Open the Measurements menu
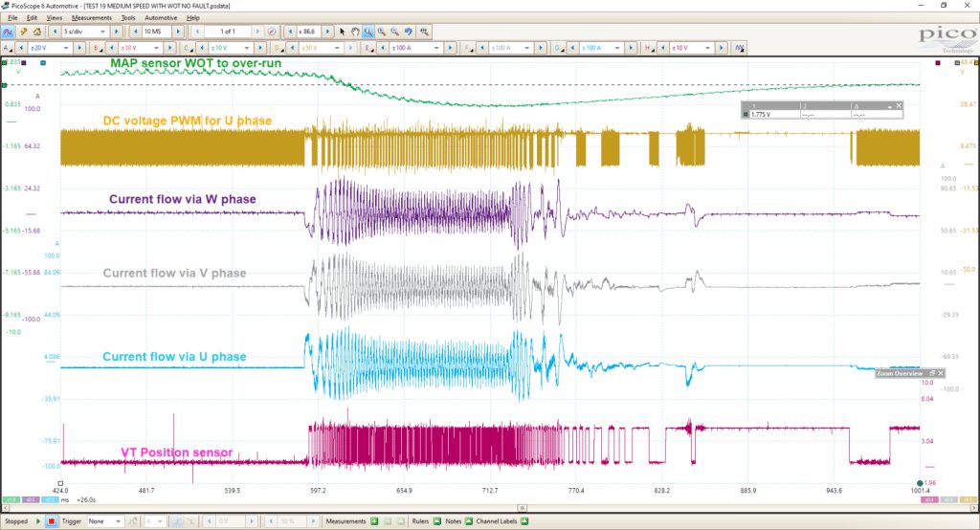 [x=92, y=17]
